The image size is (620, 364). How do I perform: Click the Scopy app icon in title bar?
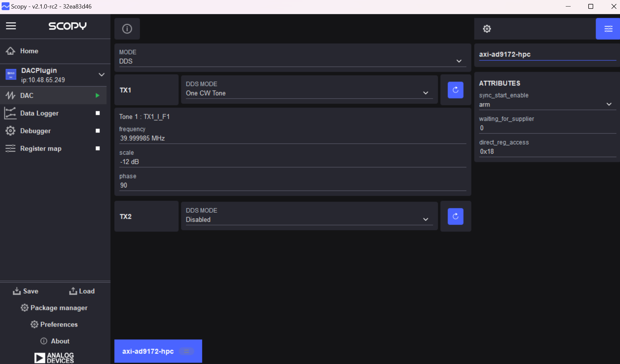(6, 7)
